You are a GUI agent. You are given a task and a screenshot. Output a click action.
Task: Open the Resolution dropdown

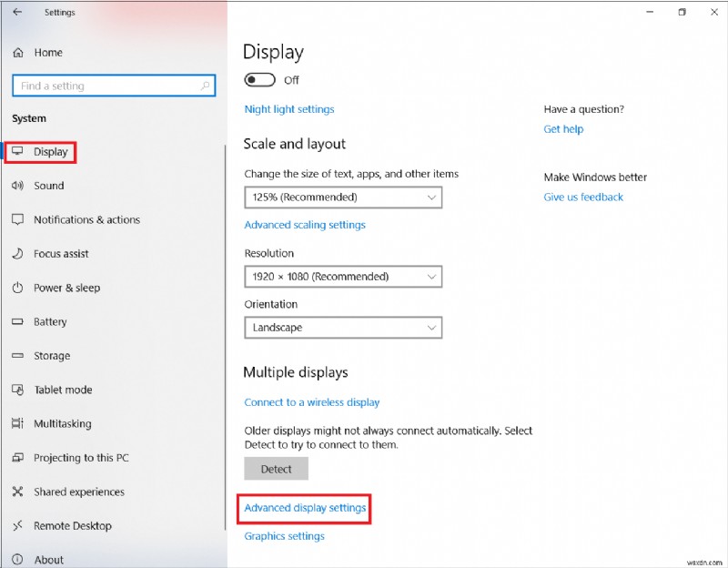pyautogui.click(x=343, y=276)
